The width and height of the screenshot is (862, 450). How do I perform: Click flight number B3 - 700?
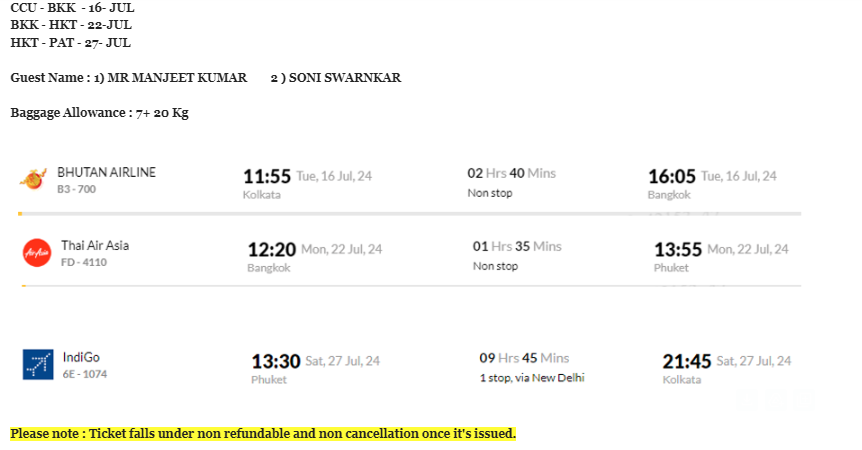(76, 189)
